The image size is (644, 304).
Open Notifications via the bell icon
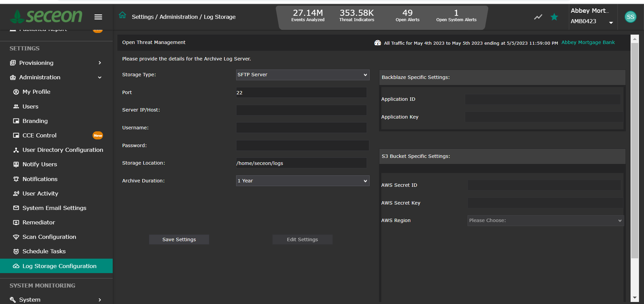[16, 179]
